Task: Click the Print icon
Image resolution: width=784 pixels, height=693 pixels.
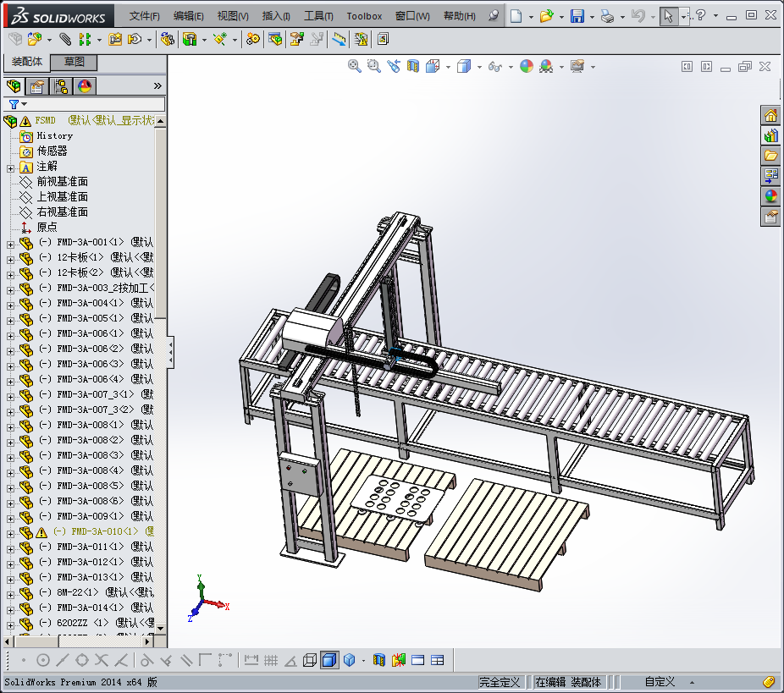Action: 608,16
